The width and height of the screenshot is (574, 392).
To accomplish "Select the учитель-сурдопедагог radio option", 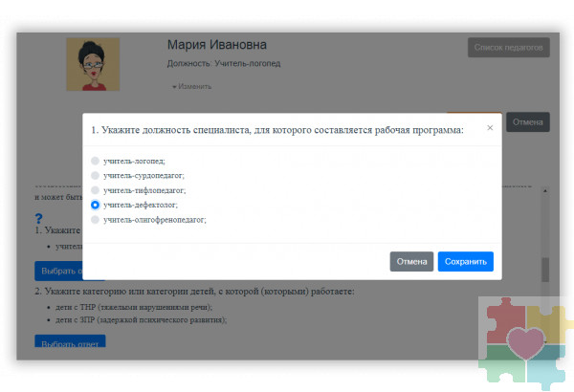I will click(x=95, y=176).
